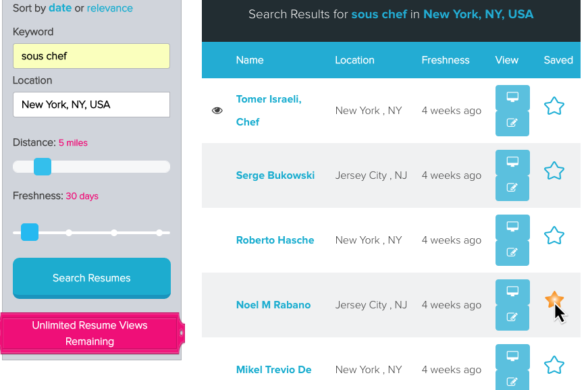Click the Saved column header

[x=558, y=60]
